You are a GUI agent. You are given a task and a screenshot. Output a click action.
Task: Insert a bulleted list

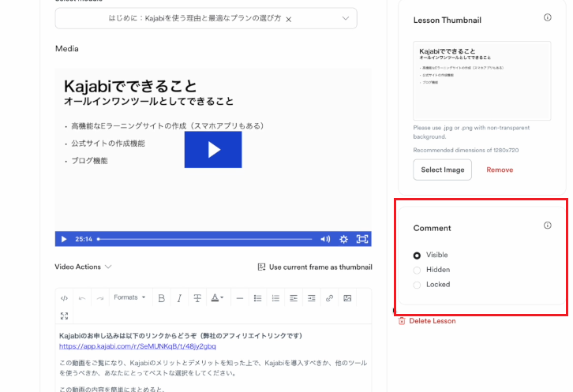click(x=257, y=298)
